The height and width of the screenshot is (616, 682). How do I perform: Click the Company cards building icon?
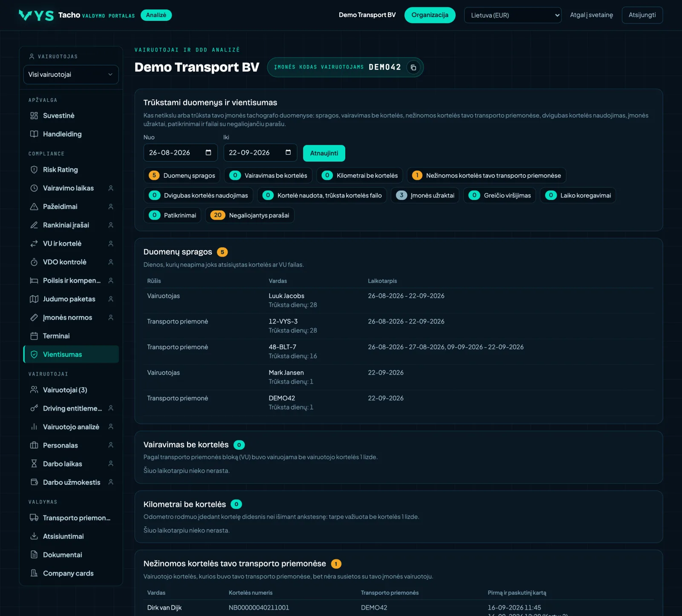tap(34, 573)
